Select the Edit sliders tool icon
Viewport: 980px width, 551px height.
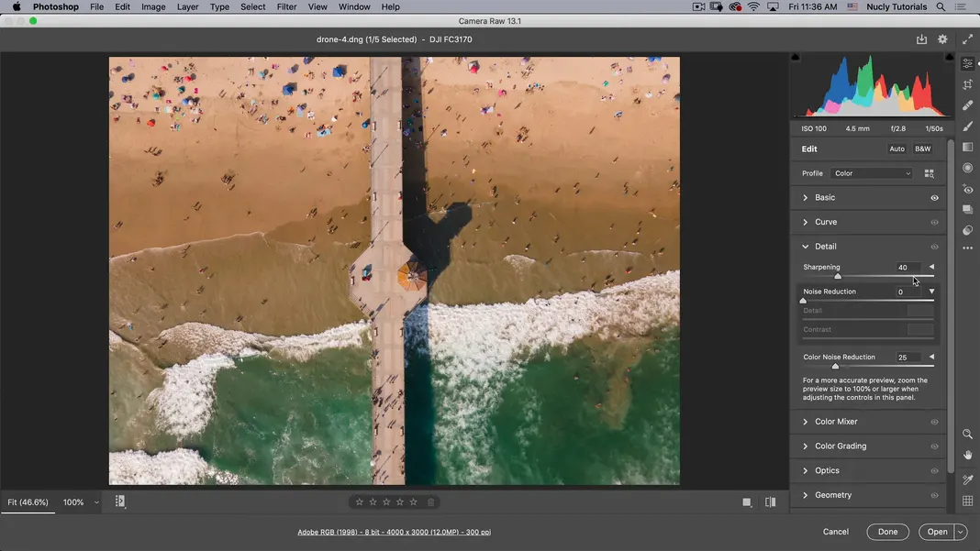pyautogui.click(x=967, y=64)
